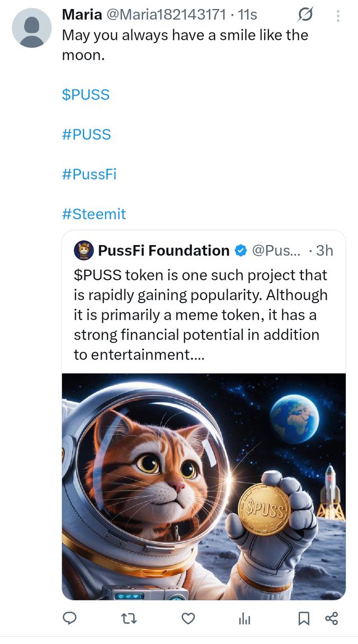Share the tweet via share icon
The image size is (358, 644).
tap(331, 618)
